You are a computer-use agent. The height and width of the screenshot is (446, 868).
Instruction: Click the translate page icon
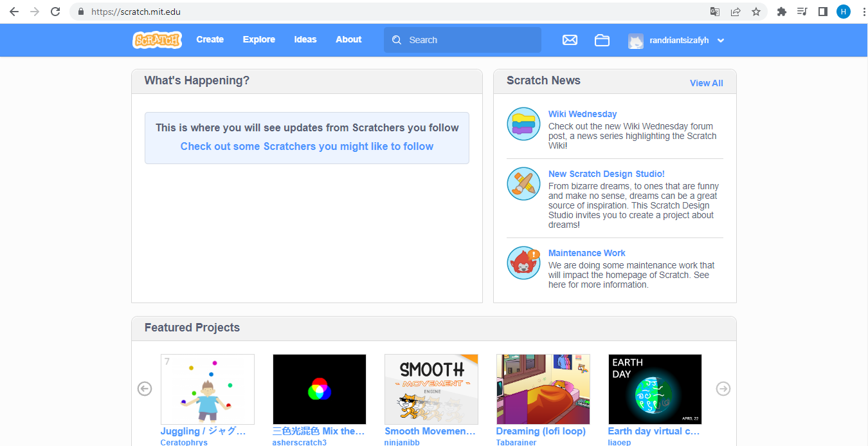point(715,12)
